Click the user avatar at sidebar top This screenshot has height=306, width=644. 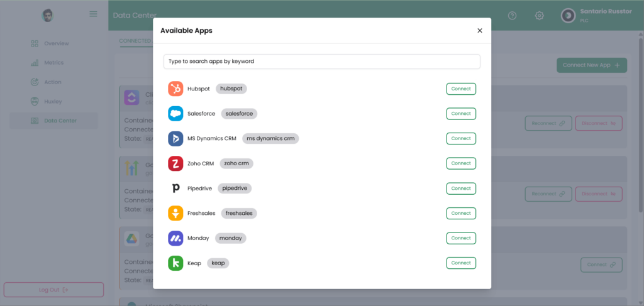coord(48,15)
